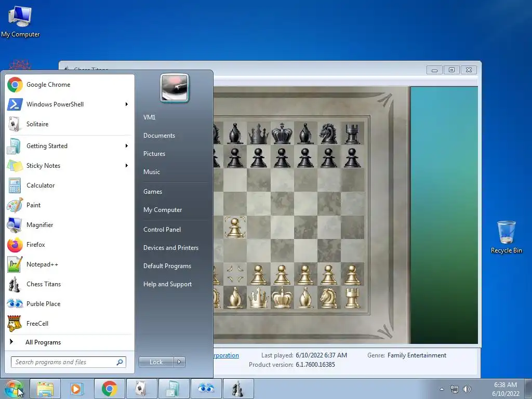
Task: Expand the Windows PowerShell jump list arrow
Action: (127, 104)
